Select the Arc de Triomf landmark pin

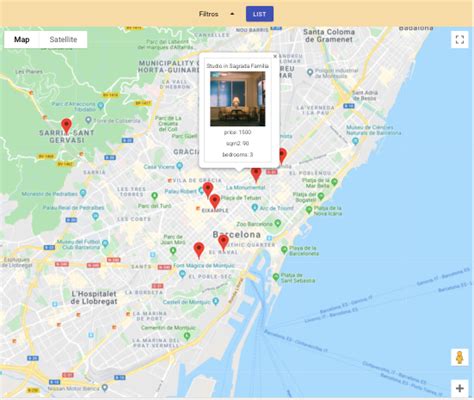[x=255, y=208]
